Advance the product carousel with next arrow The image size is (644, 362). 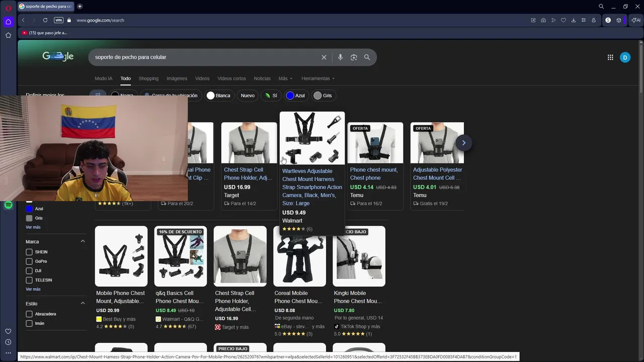463,143
